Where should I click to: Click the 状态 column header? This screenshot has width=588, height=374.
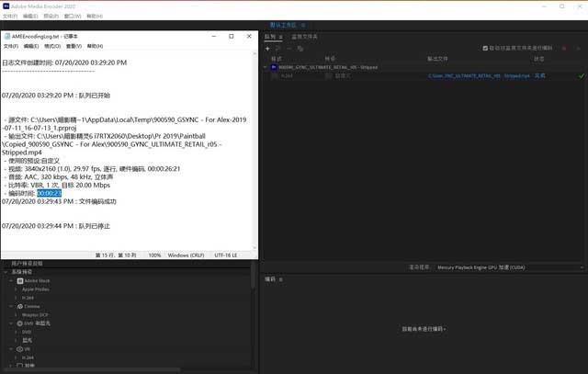click(x=539, y=59)
